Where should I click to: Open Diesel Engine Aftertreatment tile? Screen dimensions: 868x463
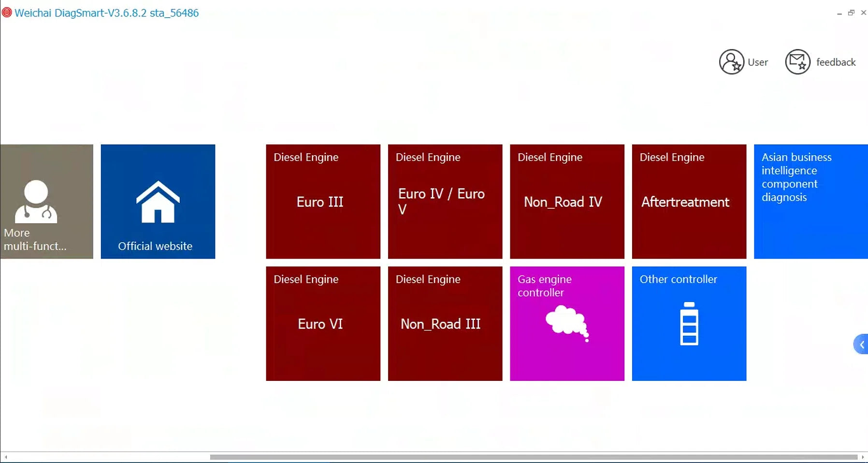click(x=689, y=202)
